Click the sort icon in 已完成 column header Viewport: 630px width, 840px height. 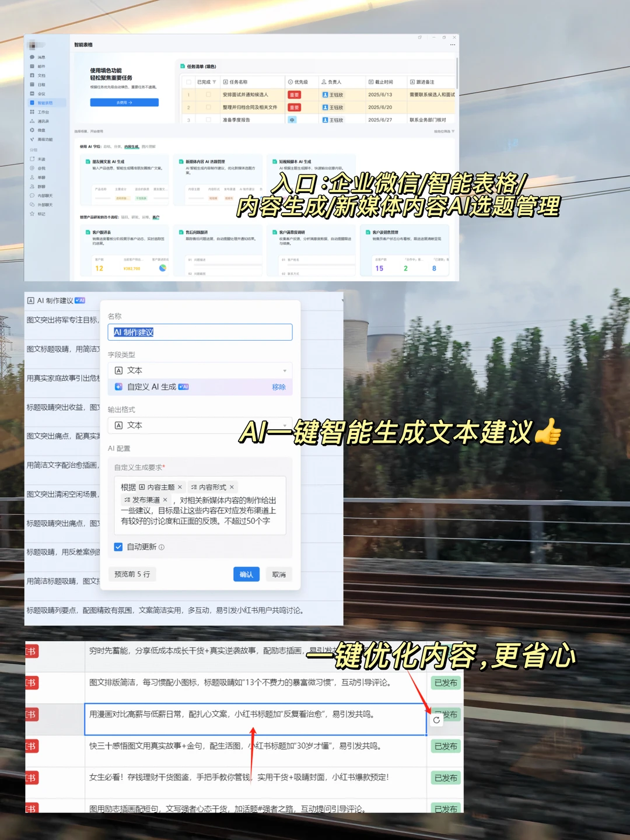point(214,82)
